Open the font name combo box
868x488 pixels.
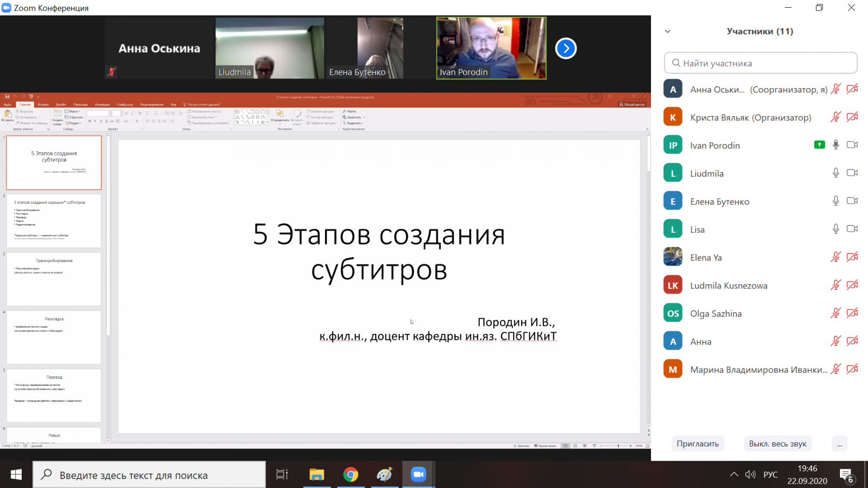tap(98, 113)
